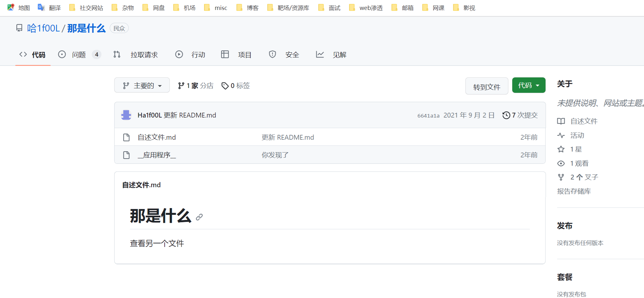Open the 更新 README.md message in file row
Viewport: 644px width, 298px height.
288,137
